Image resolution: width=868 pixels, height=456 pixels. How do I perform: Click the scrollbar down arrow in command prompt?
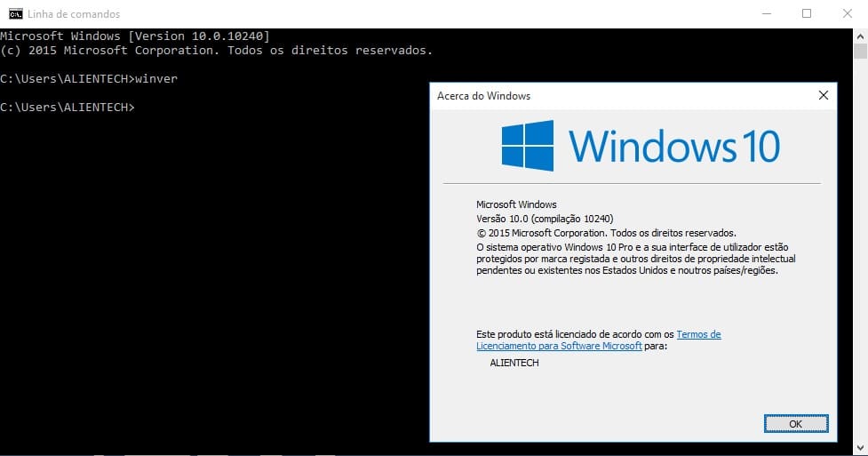click(860, 448)
